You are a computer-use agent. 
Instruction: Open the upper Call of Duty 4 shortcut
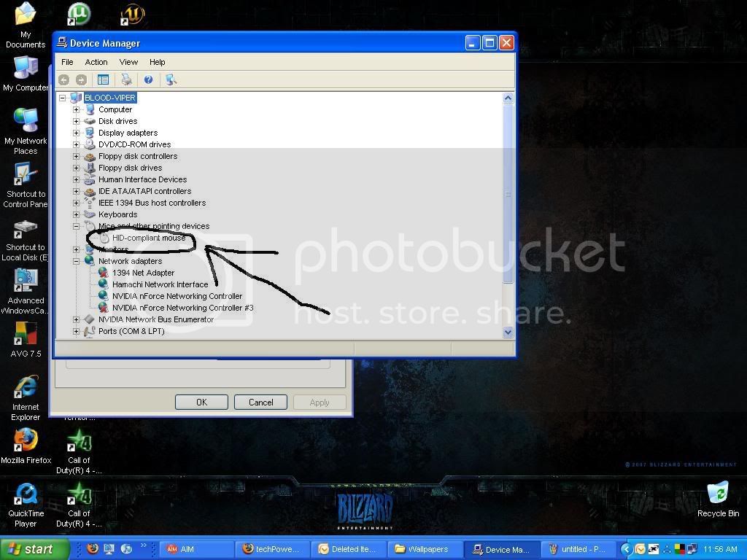(x=79, y=451)
